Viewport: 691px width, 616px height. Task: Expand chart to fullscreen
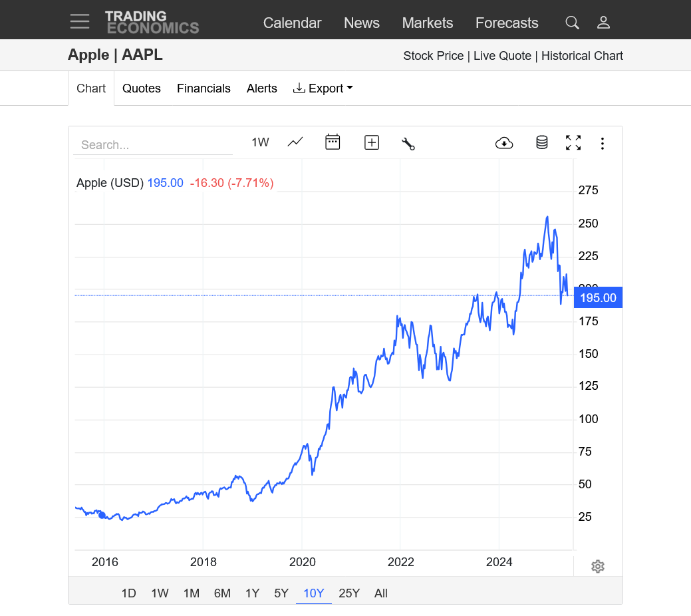point(573,142)
